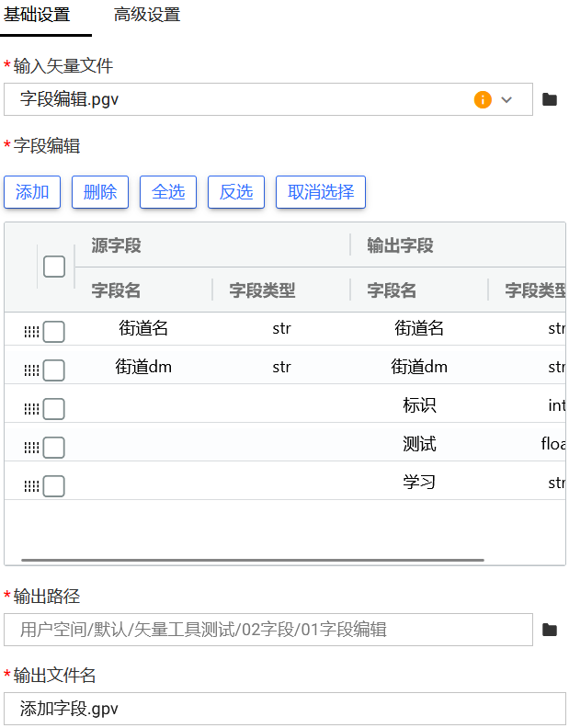Screen dimensions: 569x728
Task: Check the 学习 row checkbox
Action: point(54,486)
